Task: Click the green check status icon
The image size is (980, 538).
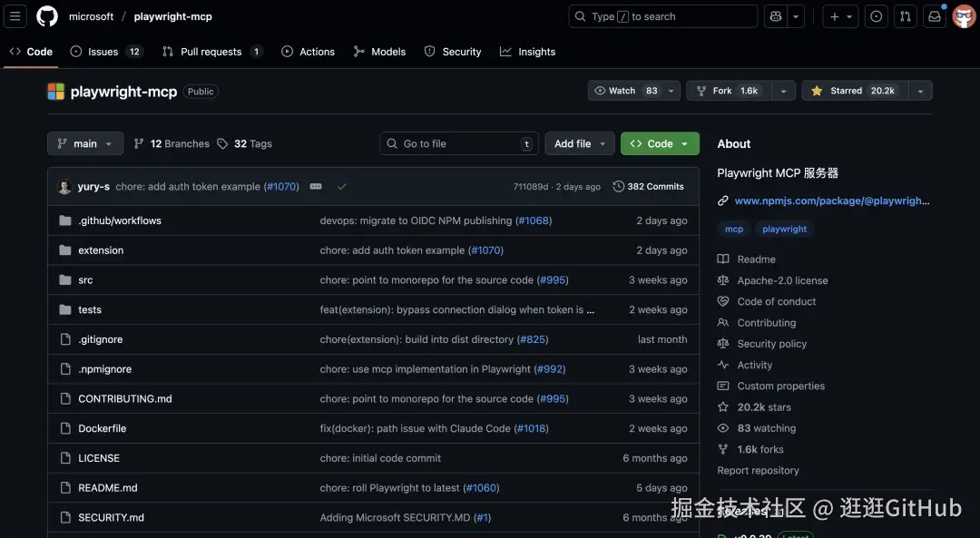Action: pyautogui.click(x=342, y=187)
